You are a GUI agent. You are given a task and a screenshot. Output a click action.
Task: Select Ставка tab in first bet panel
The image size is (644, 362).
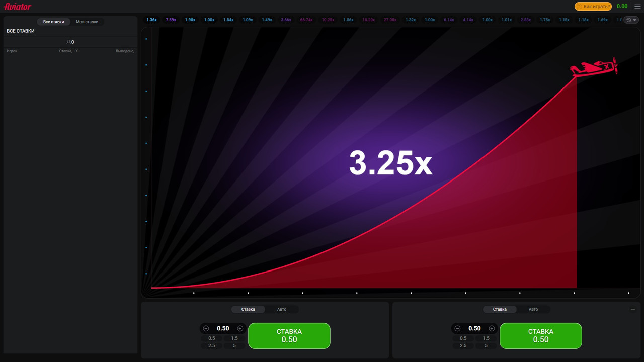click(x=248, y=309)
